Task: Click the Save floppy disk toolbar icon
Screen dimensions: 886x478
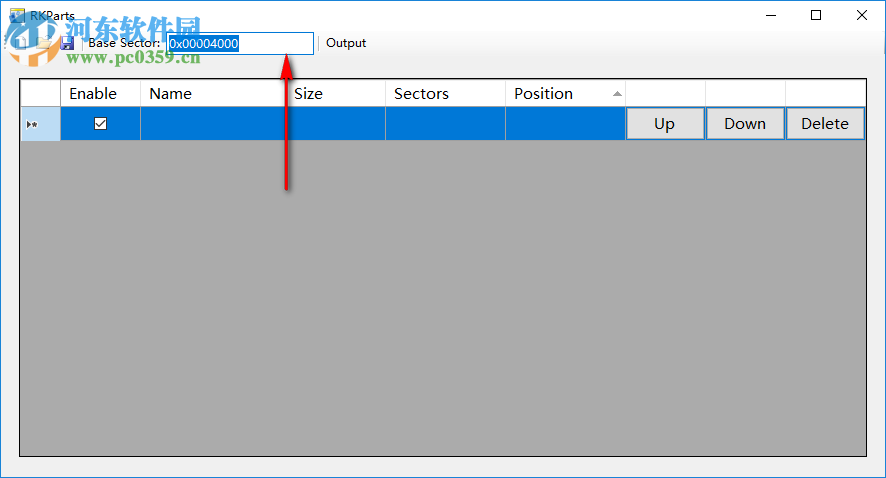Action: [x=67, y=44]
